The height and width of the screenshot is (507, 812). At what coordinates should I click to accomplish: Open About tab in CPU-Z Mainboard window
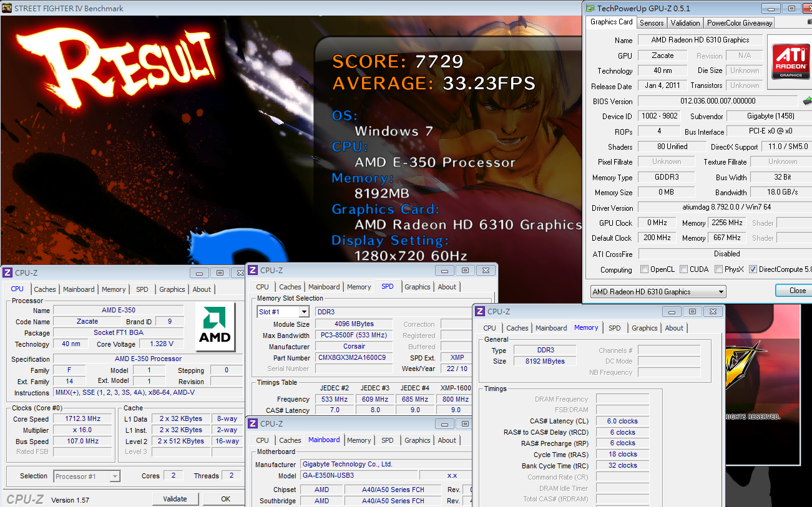447,440
